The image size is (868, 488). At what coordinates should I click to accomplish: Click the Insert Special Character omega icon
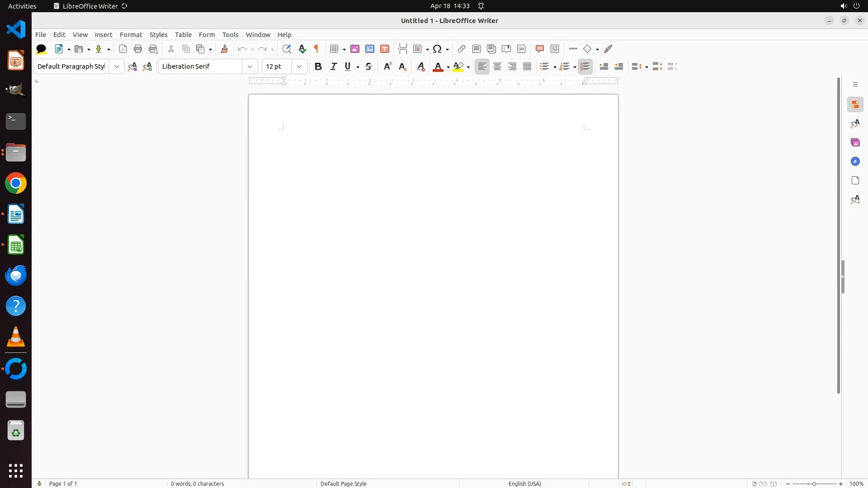coord(437,49)
